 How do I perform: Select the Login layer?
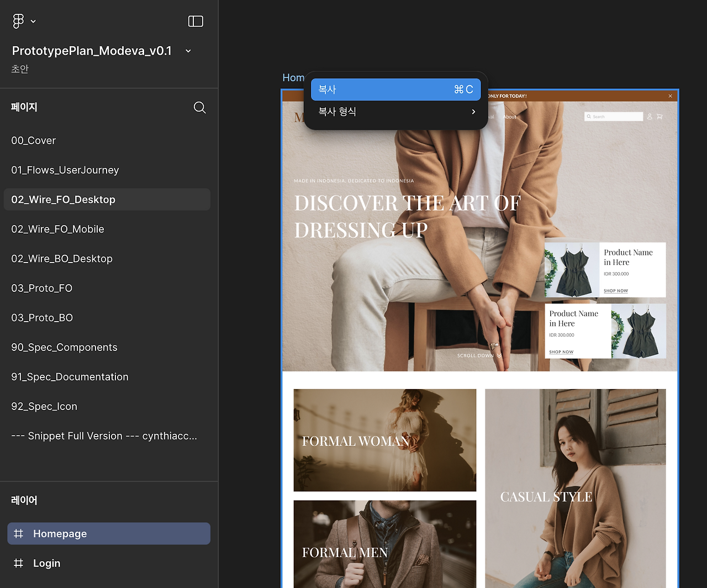click(109, 563)
